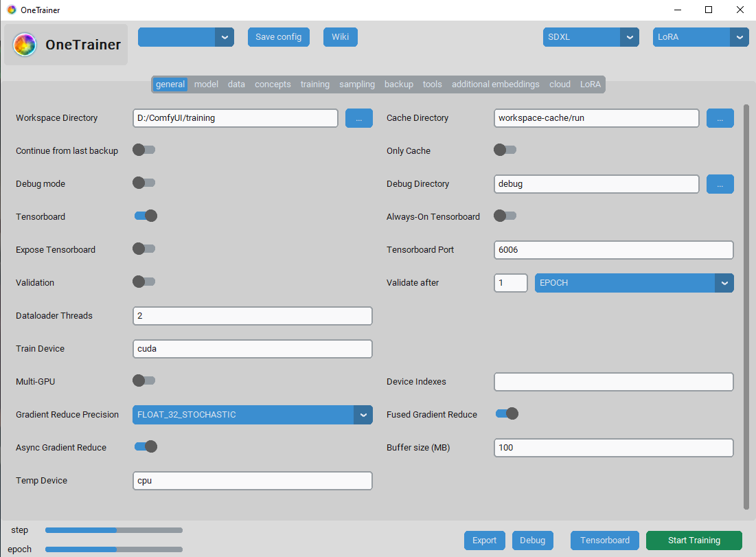This screenshot has height=557, width=756.
Task: Disable the Fused Gradient Reduce switch
Action: point(507,413)
